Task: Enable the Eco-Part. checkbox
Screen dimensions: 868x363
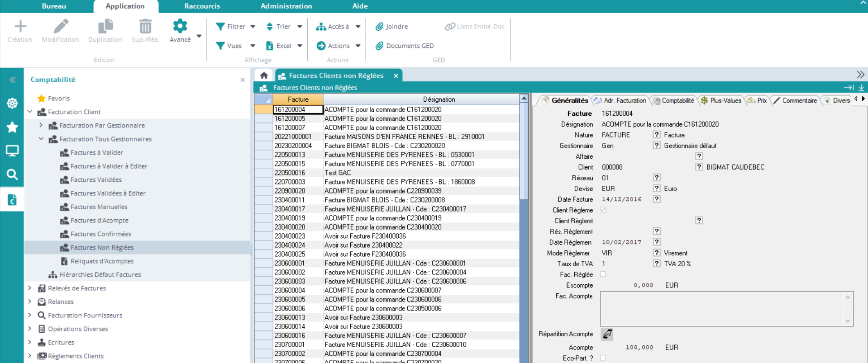Action: point(603,358)
